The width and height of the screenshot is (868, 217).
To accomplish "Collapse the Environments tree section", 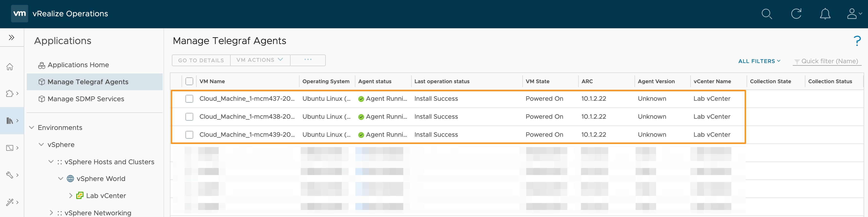I will 32,127.
